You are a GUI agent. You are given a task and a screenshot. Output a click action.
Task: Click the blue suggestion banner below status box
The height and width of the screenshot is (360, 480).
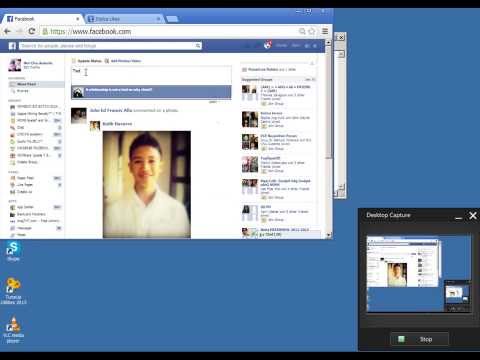tap(151, 92)
